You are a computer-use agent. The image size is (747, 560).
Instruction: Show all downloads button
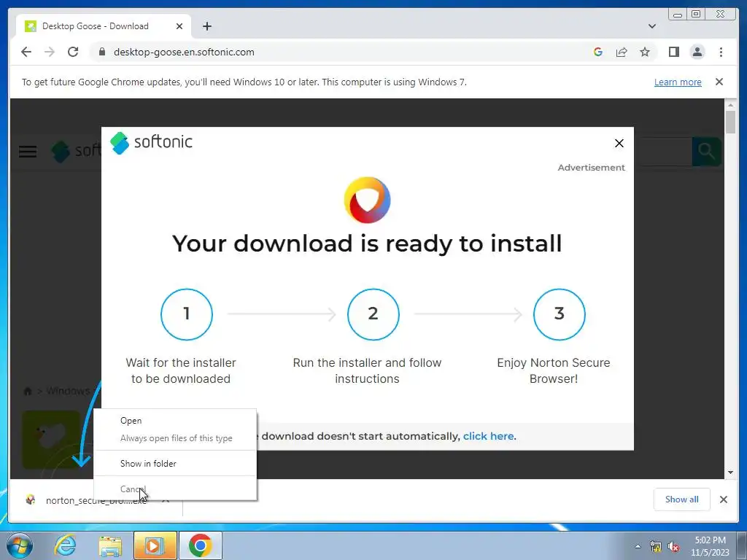point(682,499)
